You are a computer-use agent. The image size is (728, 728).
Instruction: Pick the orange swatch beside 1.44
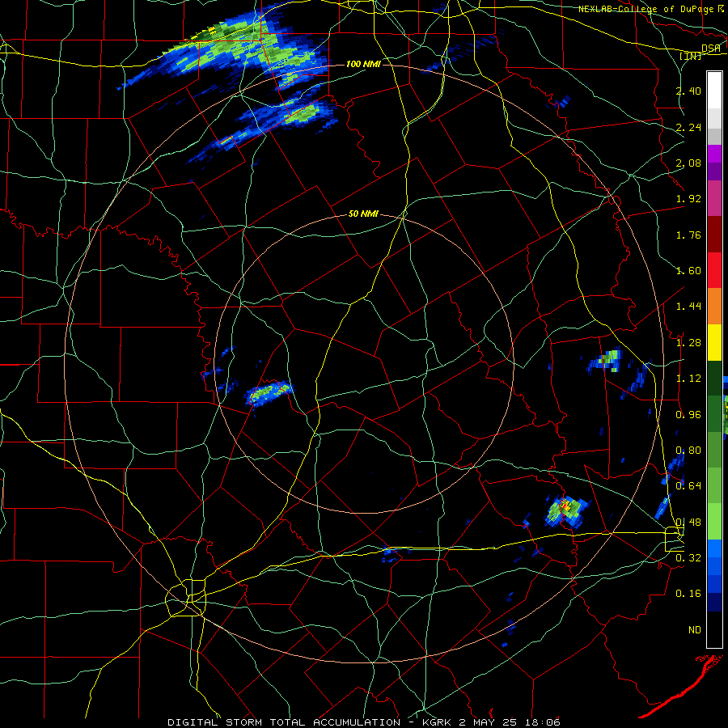[714, 307]
